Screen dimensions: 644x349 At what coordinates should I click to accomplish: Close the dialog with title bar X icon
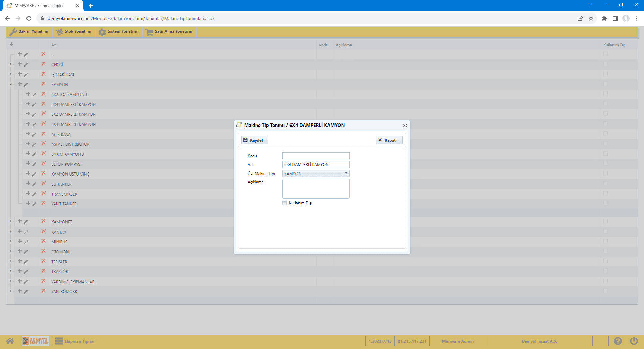point(405,126)
